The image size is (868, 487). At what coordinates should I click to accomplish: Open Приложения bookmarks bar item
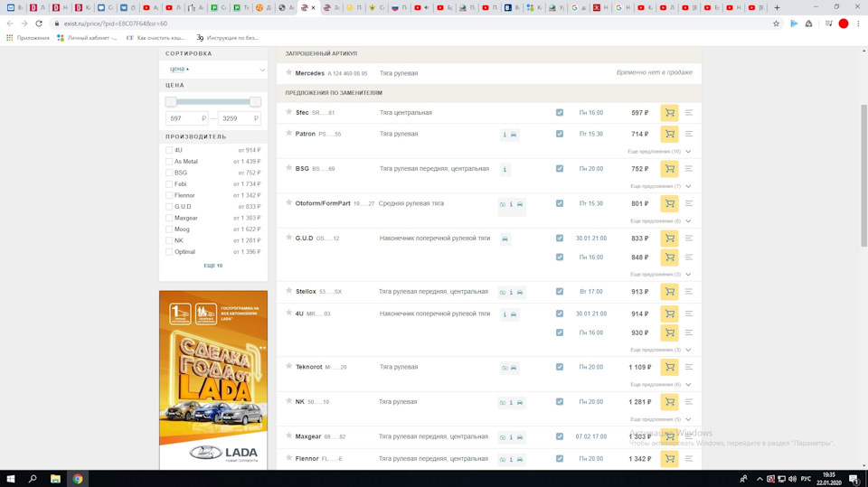tap(28, 38)
